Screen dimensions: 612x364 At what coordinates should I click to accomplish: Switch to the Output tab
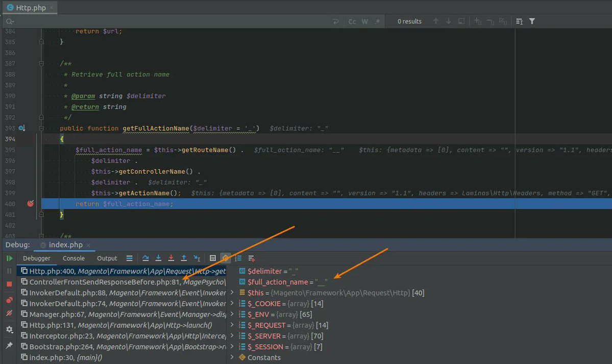click(107, 258)
